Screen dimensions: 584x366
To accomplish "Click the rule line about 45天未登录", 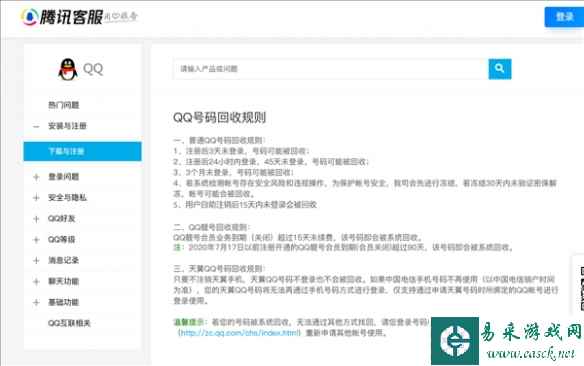I will pyautogui.click(x=271, y=162).
